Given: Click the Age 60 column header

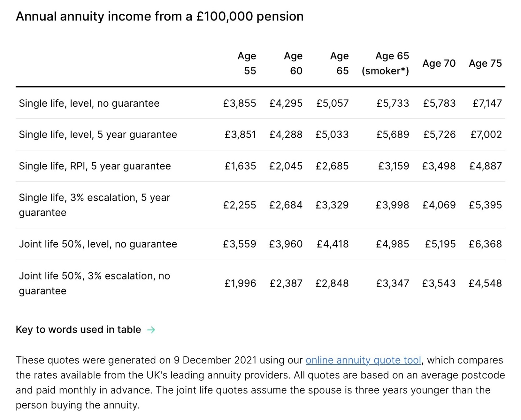Looking at the screenshot, I should pyautogui.click(x=293, y=63).
